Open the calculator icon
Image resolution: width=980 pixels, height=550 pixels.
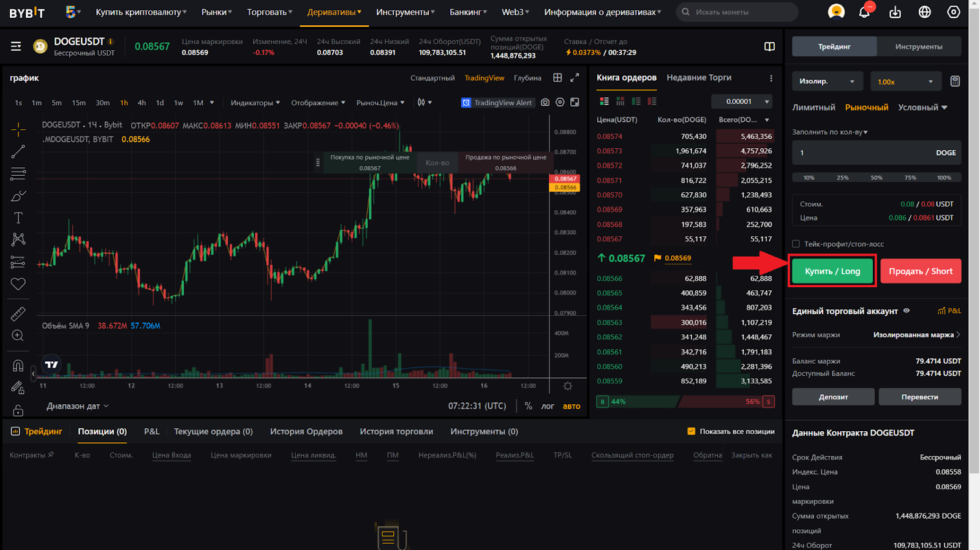pos(954,81)
